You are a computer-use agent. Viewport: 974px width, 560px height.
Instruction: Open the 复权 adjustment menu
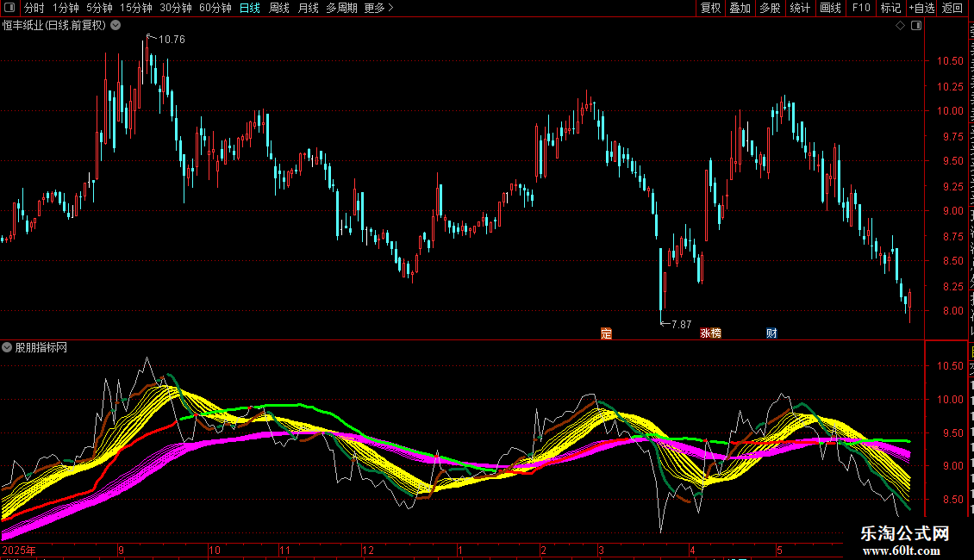pos(710,8)
